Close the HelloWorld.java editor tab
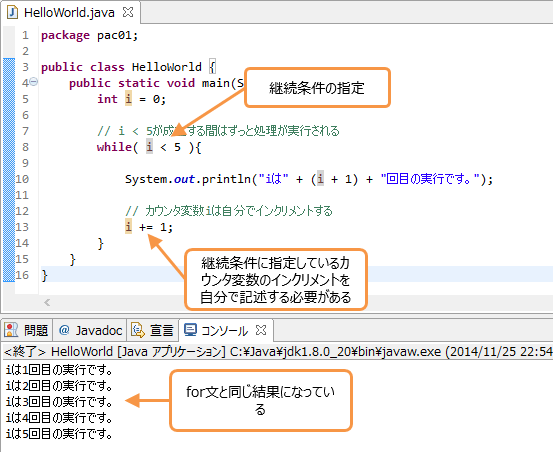 128,12
